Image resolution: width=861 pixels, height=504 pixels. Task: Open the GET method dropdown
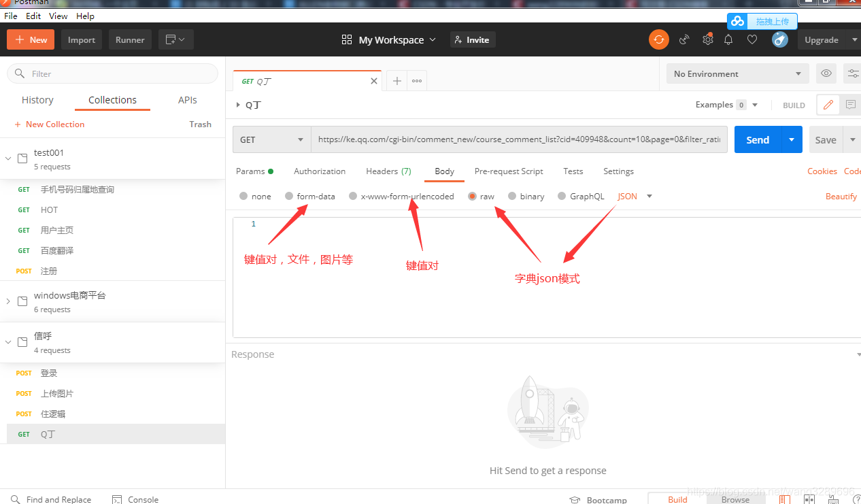[x=272, y=139]
